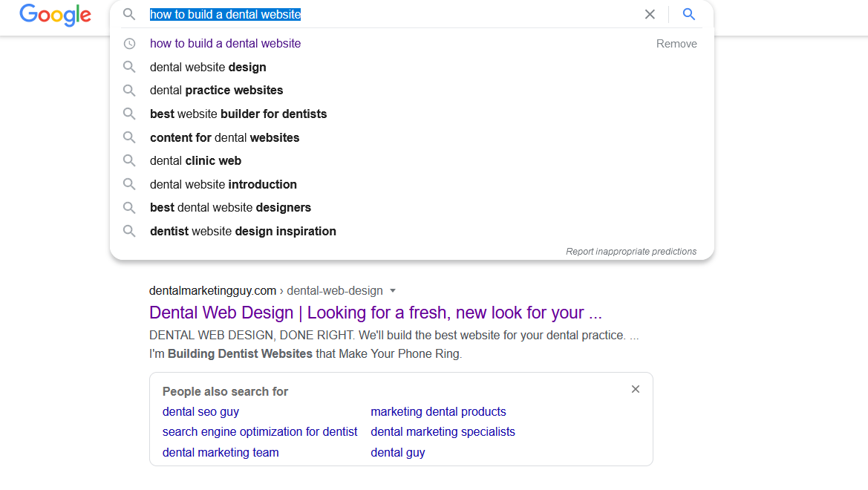Click magnifier icon beside 'best dental website designers'

click(x=129, y=208)
